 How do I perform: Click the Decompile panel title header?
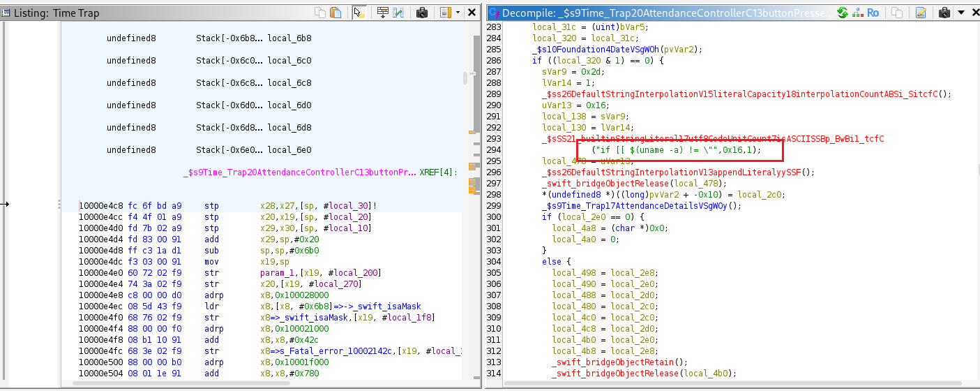tap(663, 13)
